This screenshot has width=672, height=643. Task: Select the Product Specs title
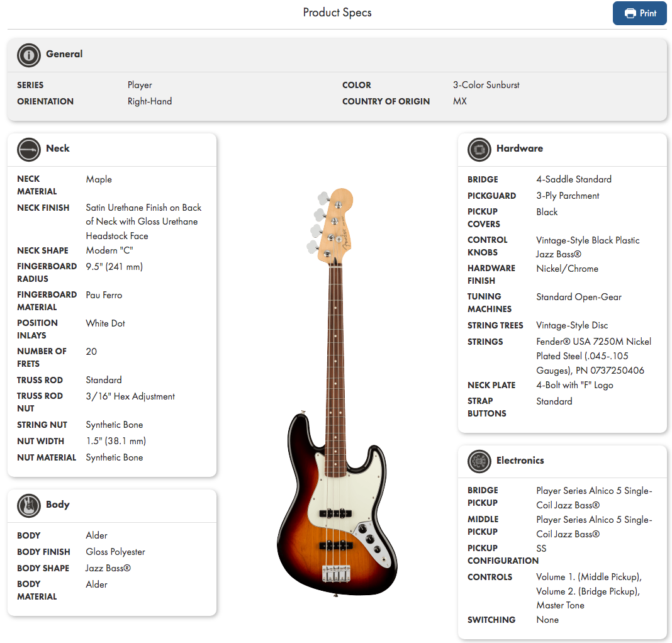(x=337, y=13)
